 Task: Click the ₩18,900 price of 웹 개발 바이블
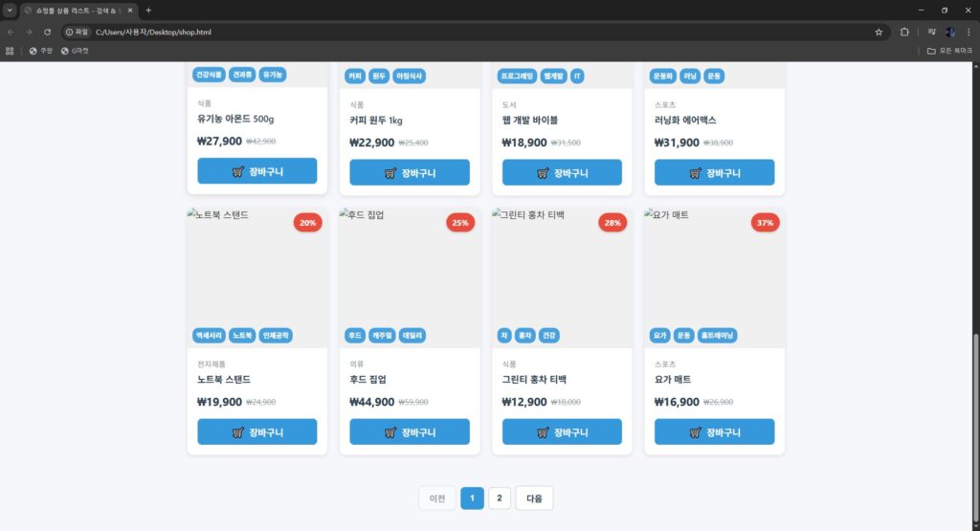tap(524, 143)
